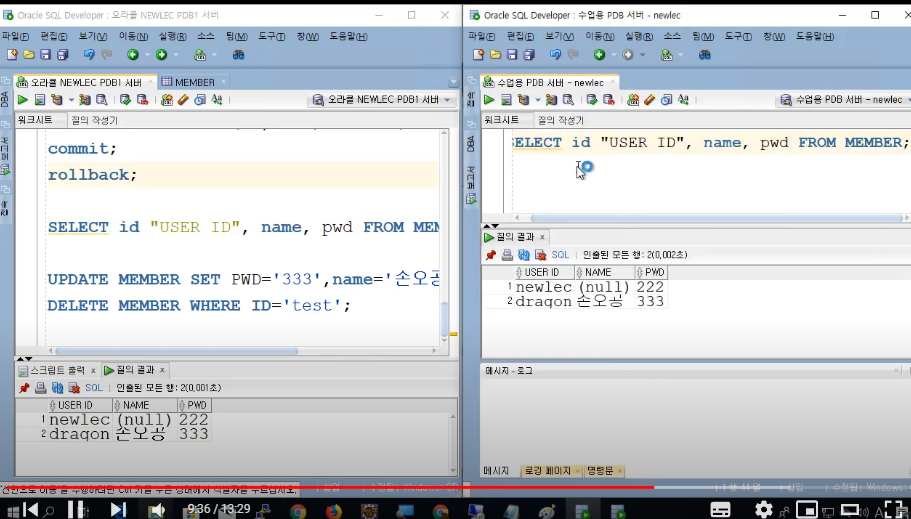Expand Forward arrow history dropdown in left toolbar
This screenshot has width=911, height=519.
coord(175,55)
